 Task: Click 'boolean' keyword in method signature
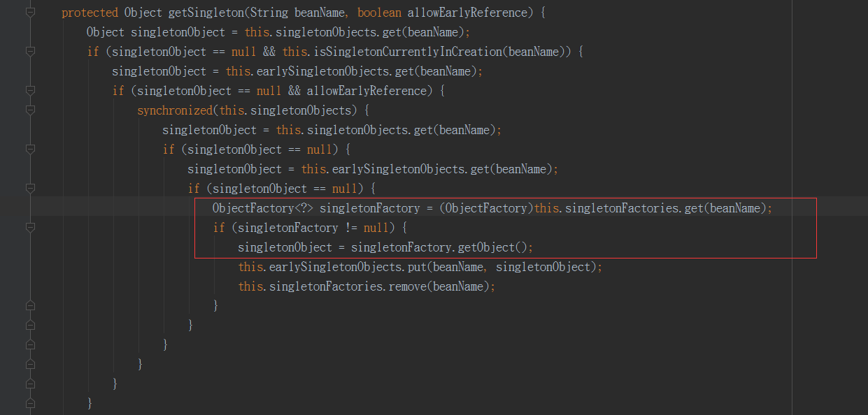(379, 13)
